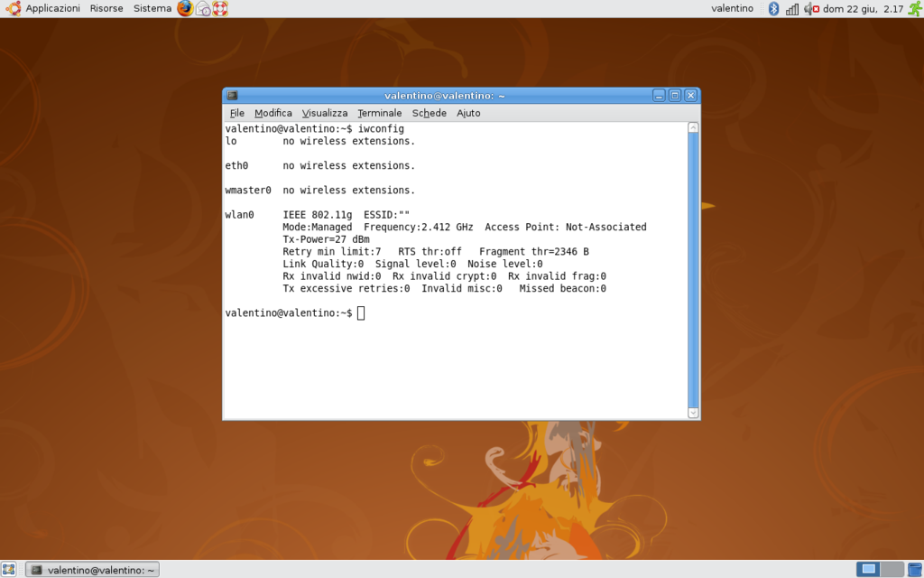Image resolution: width=924 pixels, height=578 pixels.
Task: Click the terminal taskbar button
Action: (92, 569)
